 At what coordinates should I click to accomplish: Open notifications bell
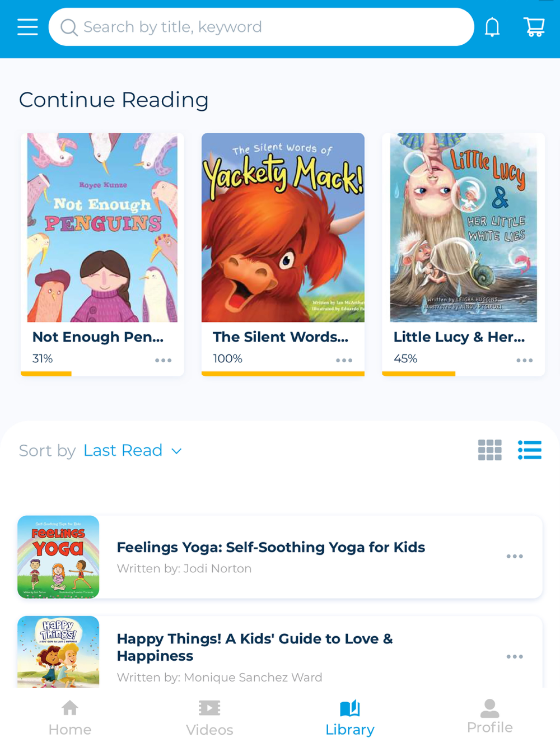point(492,27)
